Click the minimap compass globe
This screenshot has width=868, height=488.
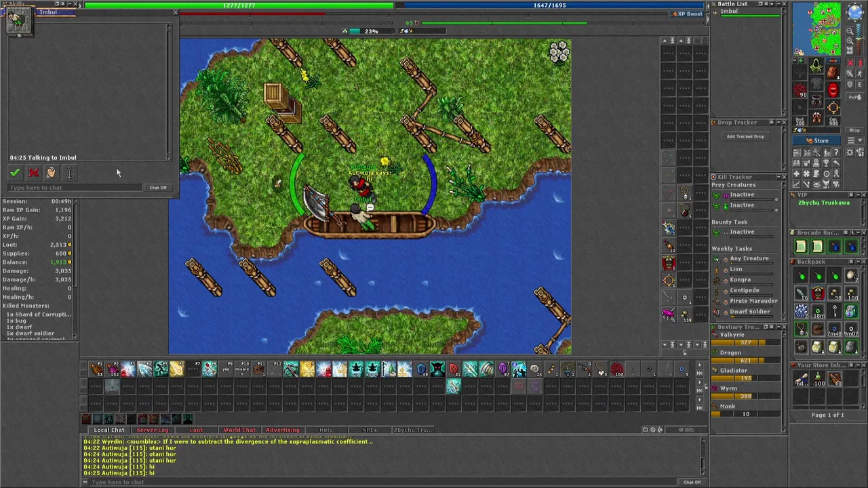pyautogui.click(x=854, y=12)
